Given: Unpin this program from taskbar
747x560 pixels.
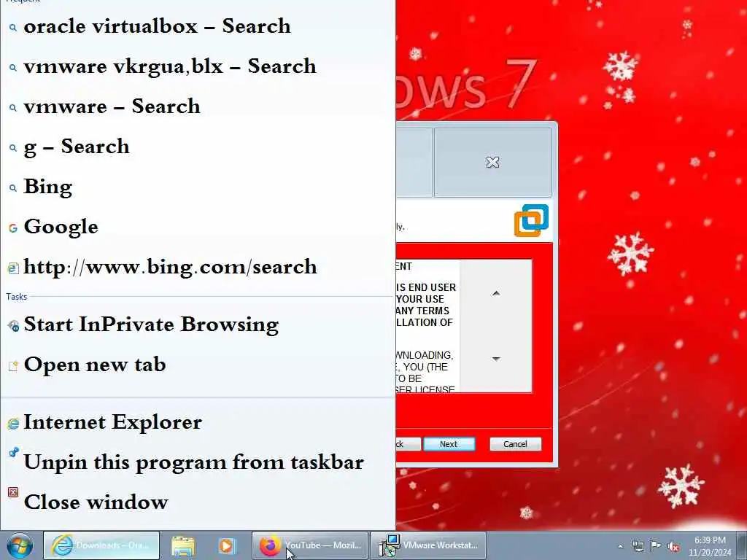Looking at the screenshot, I should click(x=198, y=462).
